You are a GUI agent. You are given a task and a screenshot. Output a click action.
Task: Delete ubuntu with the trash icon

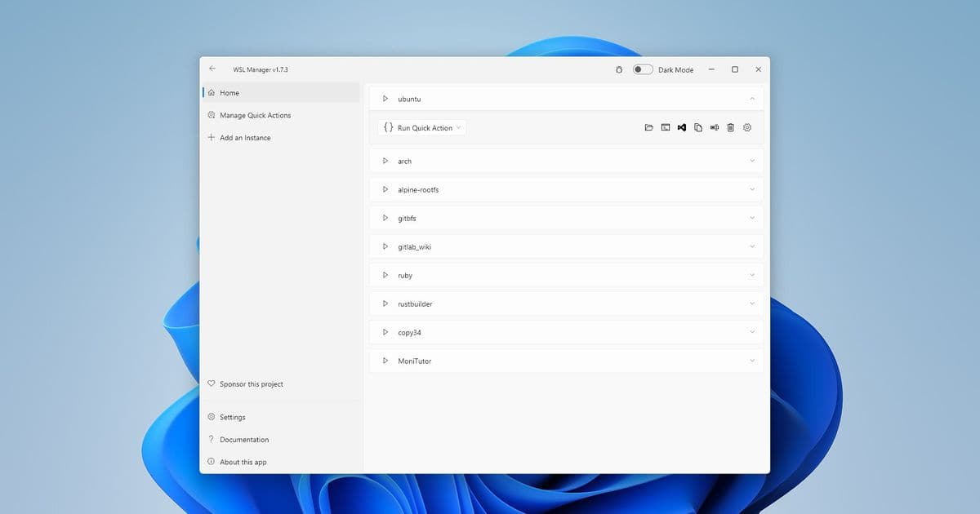pos(730,127)
